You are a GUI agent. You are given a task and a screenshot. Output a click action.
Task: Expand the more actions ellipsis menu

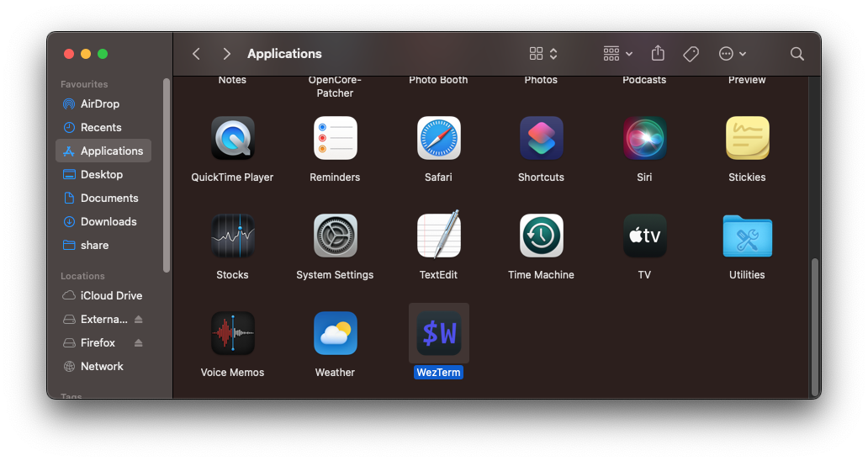tap(732, 54)
